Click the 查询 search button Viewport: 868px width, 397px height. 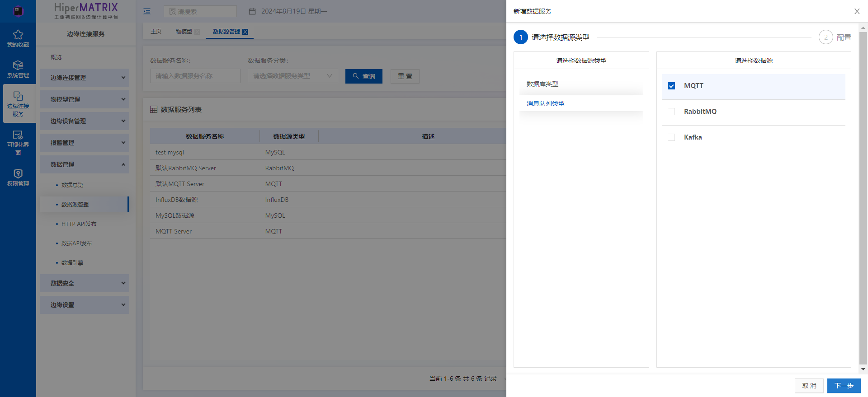tap(364, 76)
